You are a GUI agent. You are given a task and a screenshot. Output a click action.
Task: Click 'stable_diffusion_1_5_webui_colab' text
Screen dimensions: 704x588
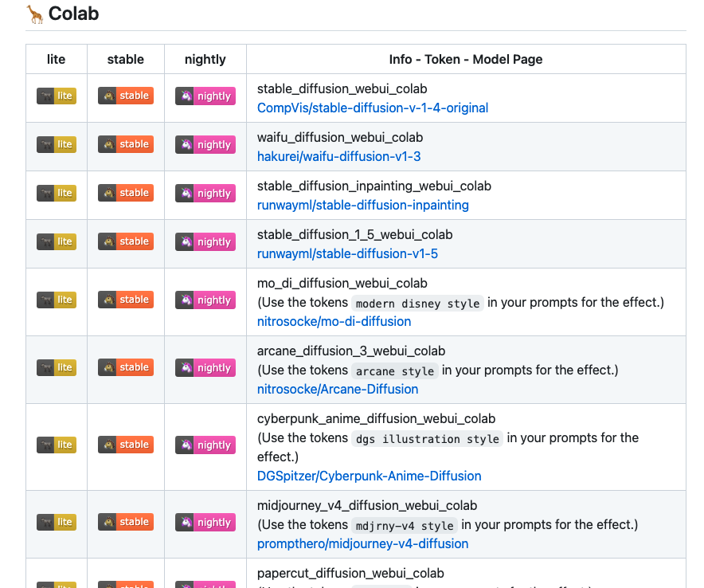pyautogui.click(x=354, y=235)
